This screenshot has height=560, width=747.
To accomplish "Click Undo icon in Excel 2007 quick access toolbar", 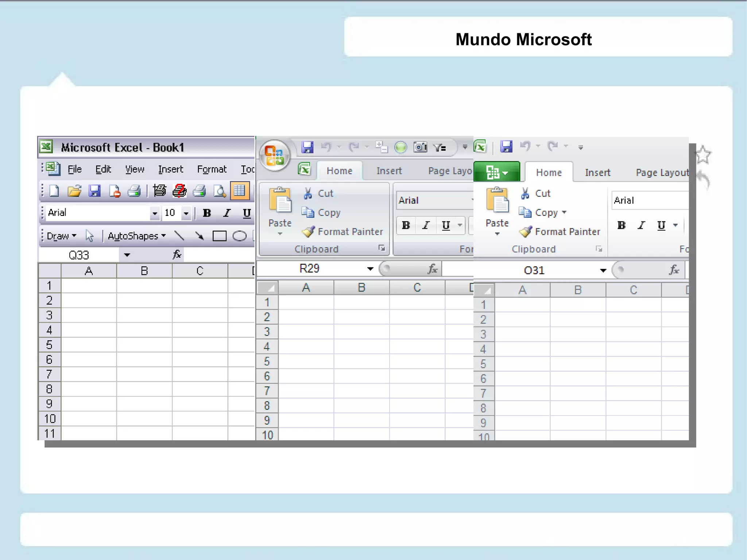I will click(x=326, y=147).
